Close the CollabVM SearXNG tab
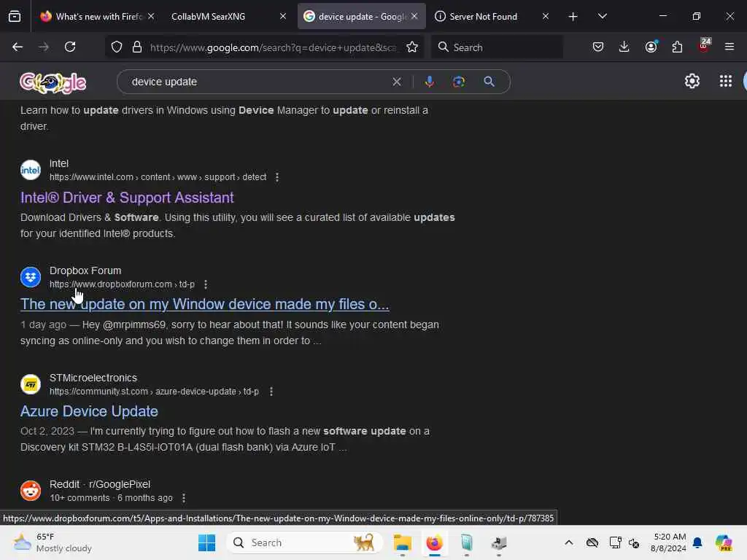 pos(283,17)
